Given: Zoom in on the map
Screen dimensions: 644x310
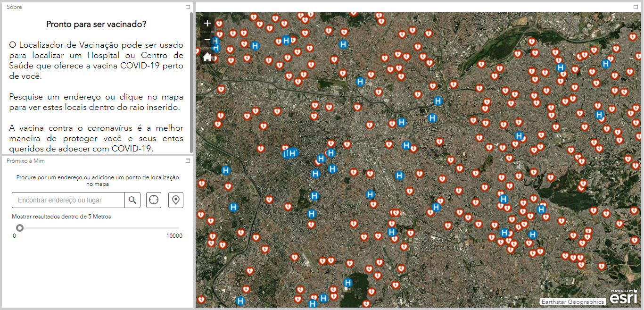Looking at the screenshot, I should coord(207,23).
